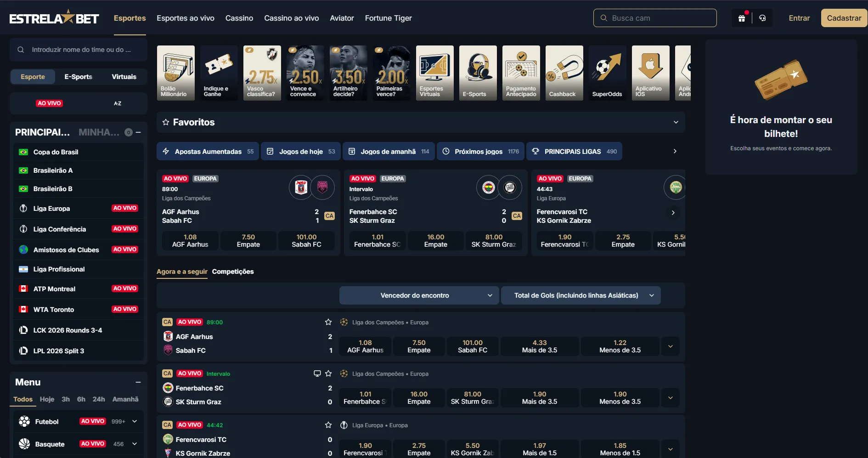The image size is (868, 458).
Task: Open the Esportes ao vivo menu
Action: pyautogui.click(x=186, y=18)
